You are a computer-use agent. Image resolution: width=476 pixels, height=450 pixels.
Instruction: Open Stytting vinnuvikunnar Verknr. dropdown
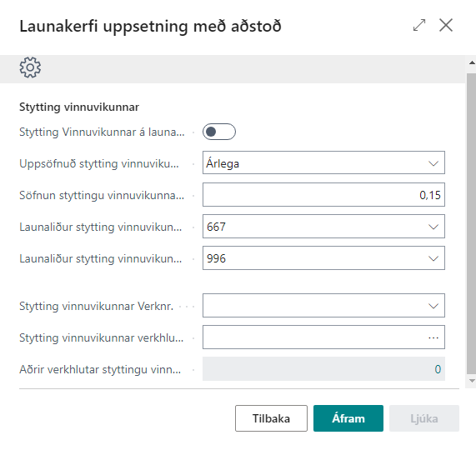tap(323, 306)
